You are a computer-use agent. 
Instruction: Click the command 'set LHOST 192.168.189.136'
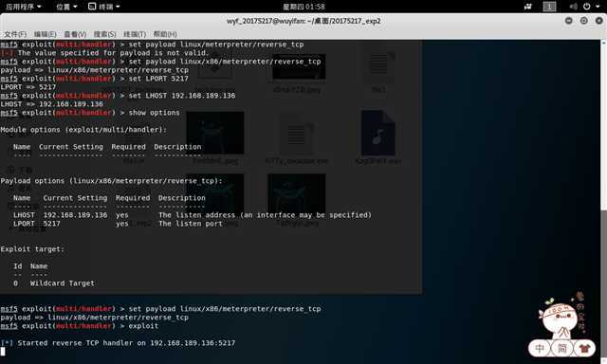[182, 96]
